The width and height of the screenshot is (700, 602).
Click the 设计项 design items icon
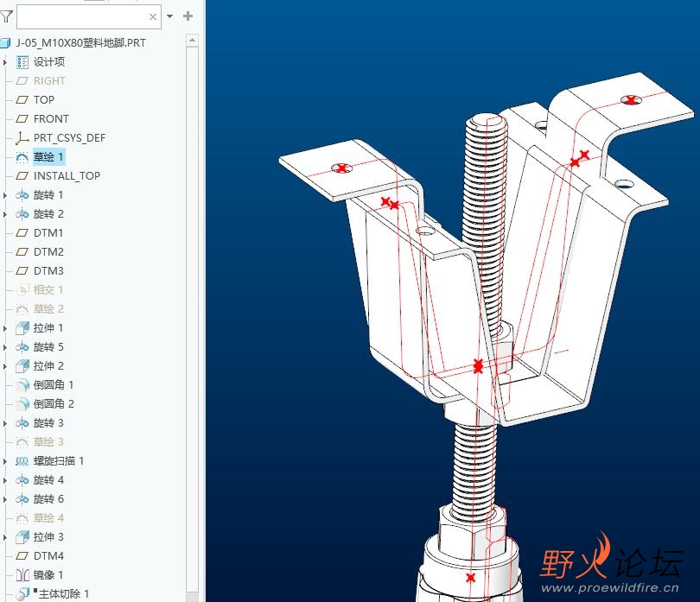22,62
